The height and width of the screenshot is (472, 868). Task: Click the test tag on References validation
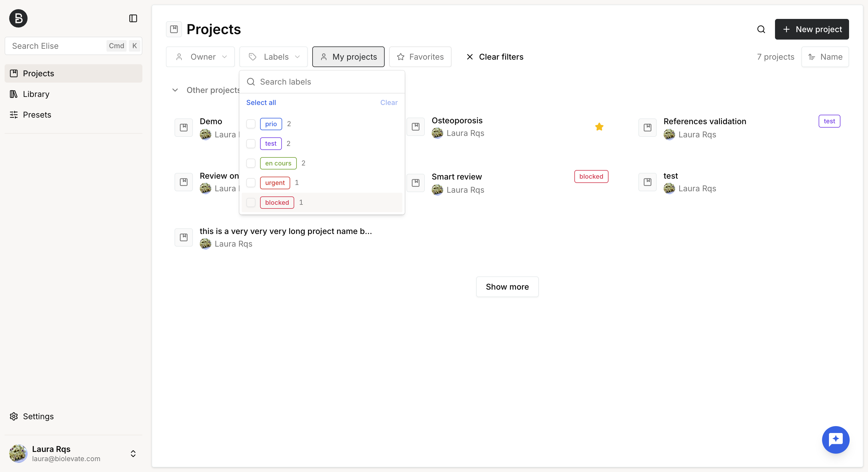tap(829, 121)
